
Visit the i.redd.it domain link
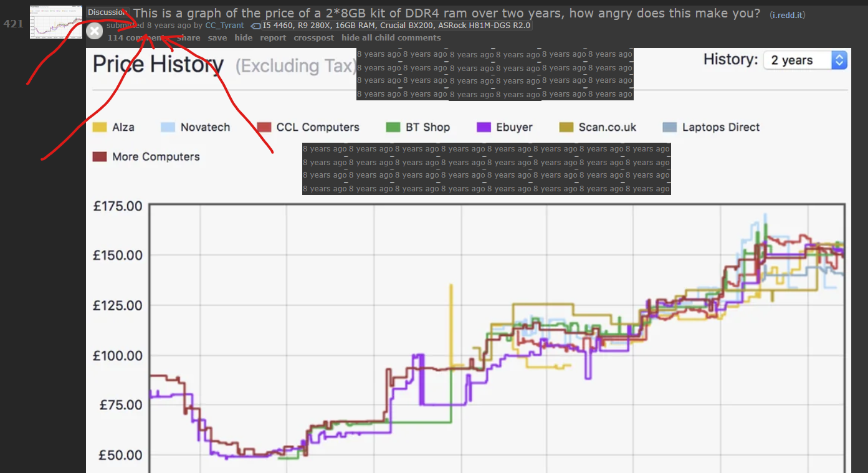click(788, 14)
